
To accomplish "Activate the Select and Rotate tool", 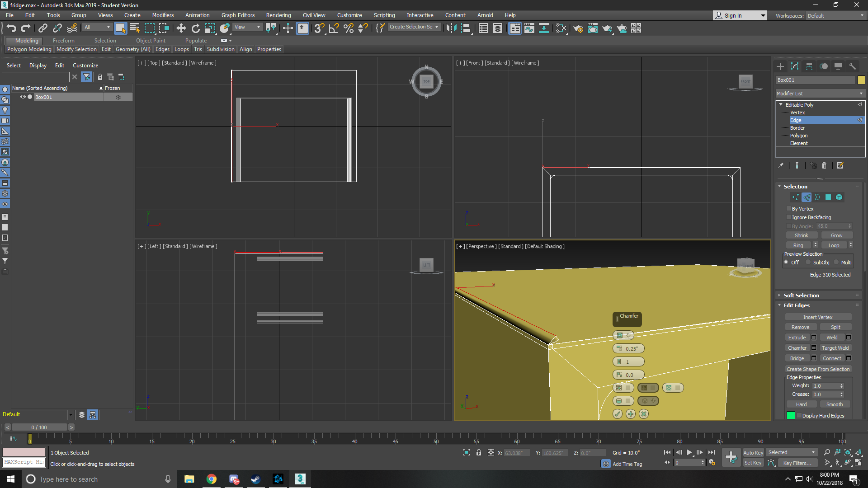I will click(195, 28).
